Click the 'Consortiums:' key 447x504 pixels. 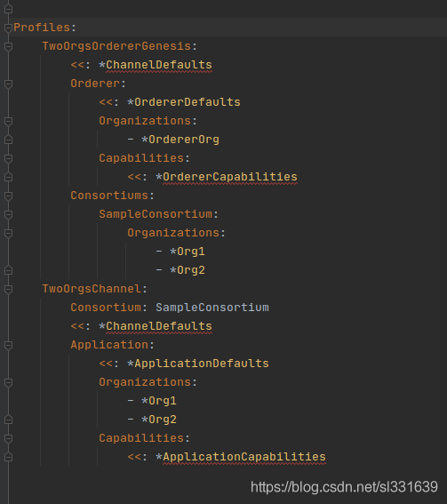(113, 195)
